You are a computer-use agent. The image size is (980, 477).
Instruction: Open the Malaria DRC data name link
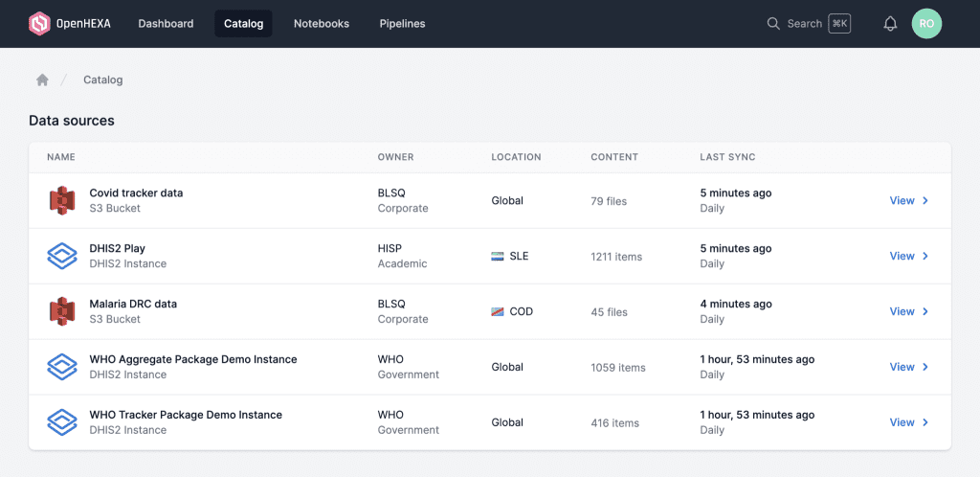133,304
